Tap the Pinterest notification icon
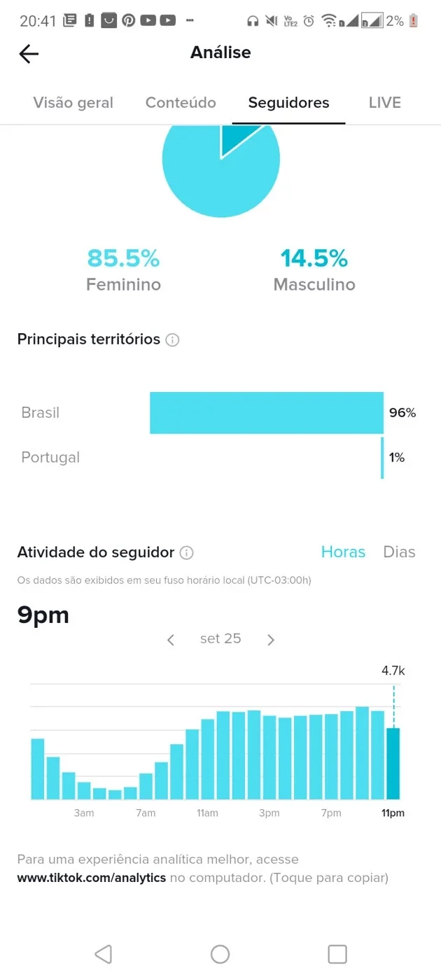Screen dimensions: 441x980 point(129,21)
